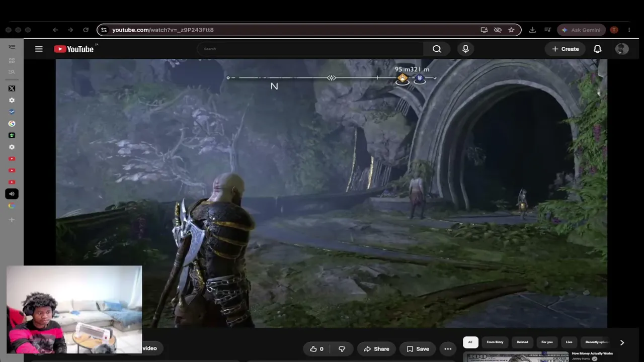Click the magnifying glass search button
This screenshot has width=644, height=362.
click(437, 49)
